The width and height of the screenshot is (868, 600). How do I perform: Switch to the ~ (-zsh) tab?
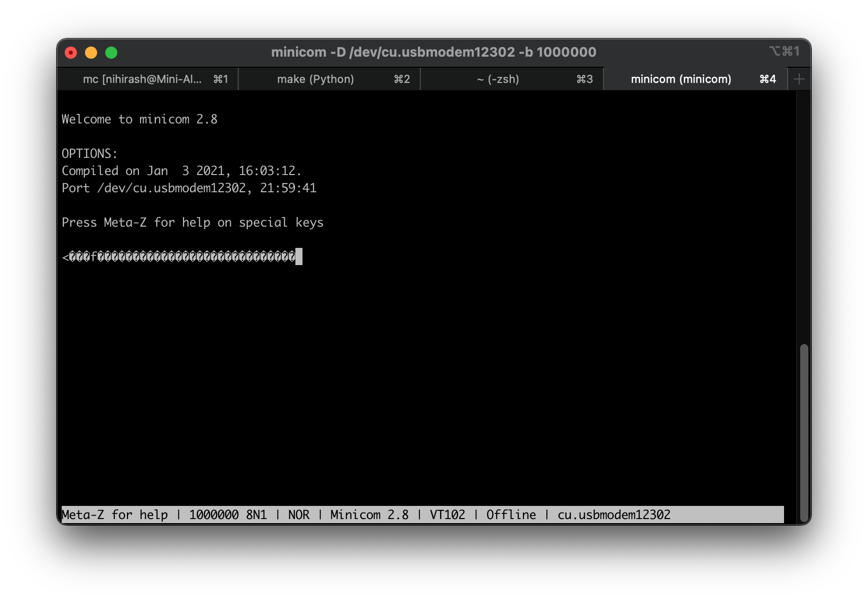pyautogui.click(x=511, y=79)
